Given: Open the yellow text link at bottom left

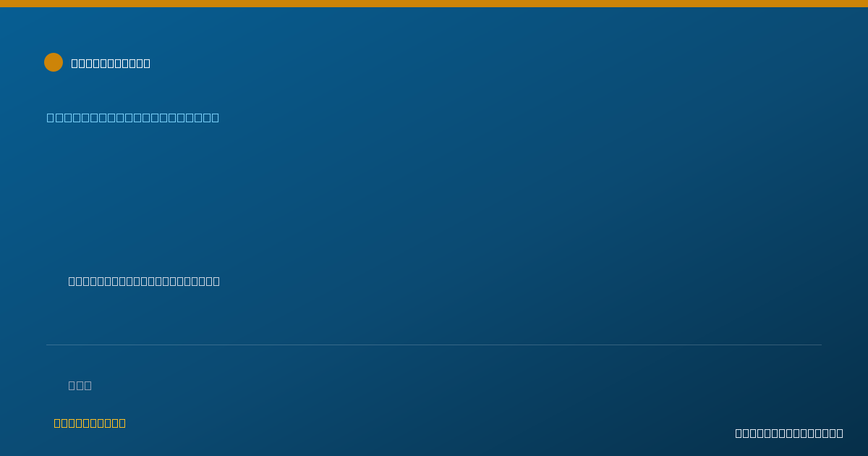Looking at the screenshot, I should (x=90, y=423).
